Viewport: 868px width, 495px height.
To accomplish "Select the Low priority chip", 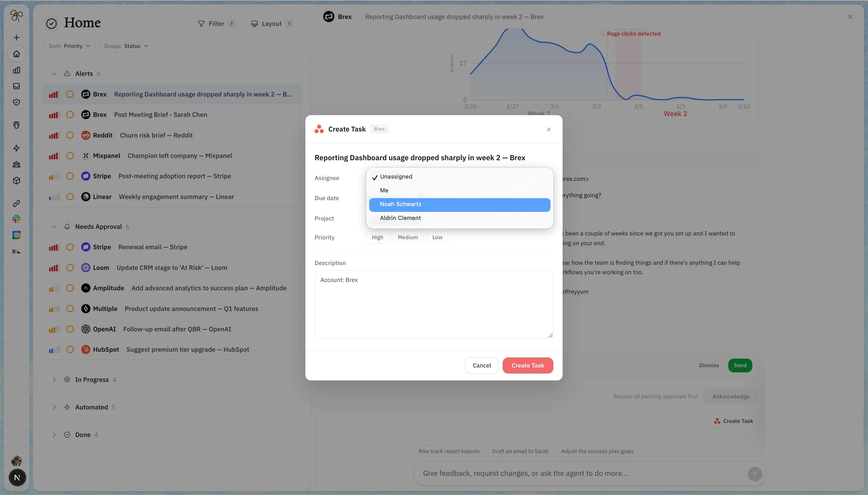I will point(437,237).
